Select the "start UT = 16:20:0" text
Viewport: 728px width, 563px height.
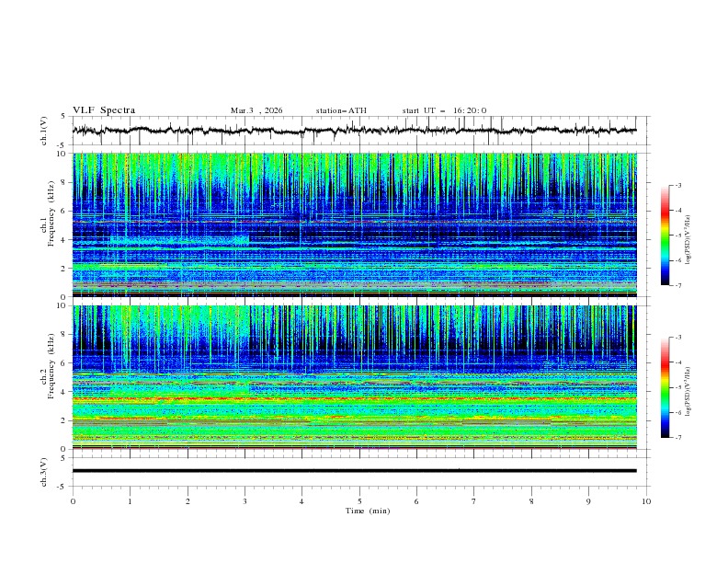(x=444, y=110)
